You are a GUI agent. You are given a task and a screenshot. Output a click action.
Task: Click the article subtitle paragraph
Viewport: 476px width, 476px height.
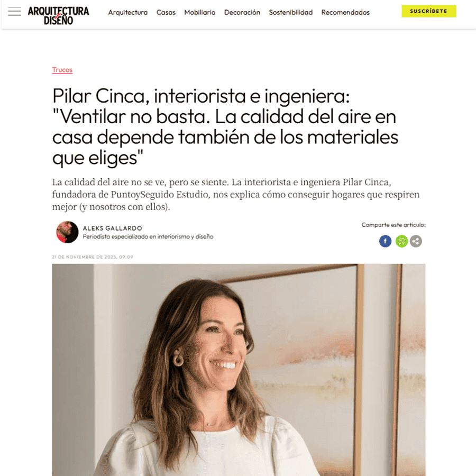[x=236, y=194]
